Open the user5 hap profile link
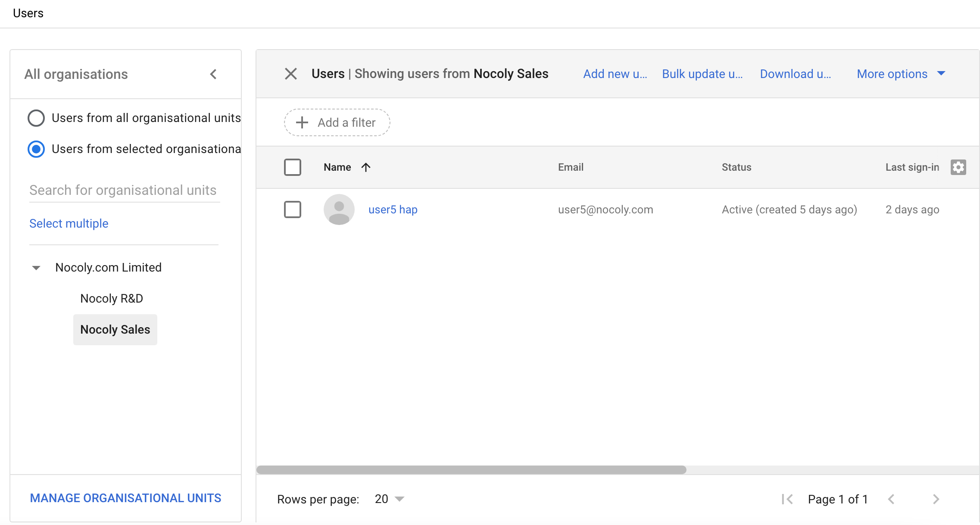Image resolution: width=980 pixels, height=525 pixels. pyautogui.click(x=393, y=209)
